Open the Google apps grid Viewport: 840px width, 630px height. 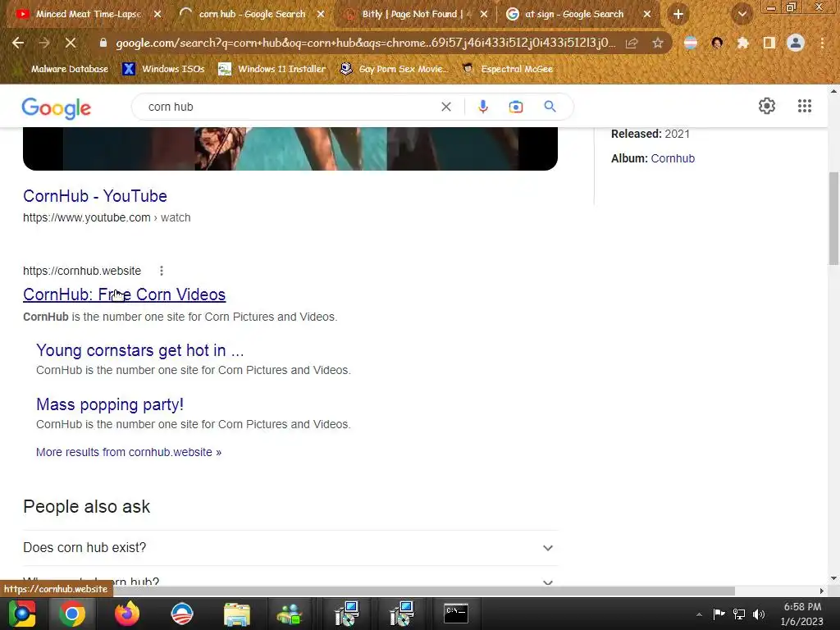click(805, 106)
